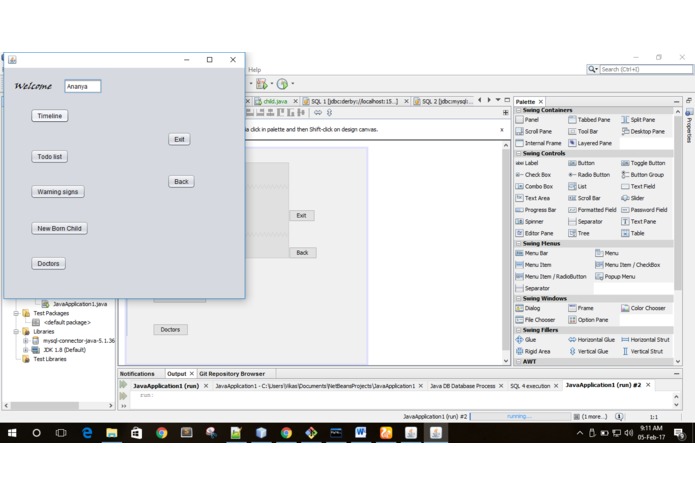Choose the Spinner palette component
The image size is (695, 494).
coord(529,221)
